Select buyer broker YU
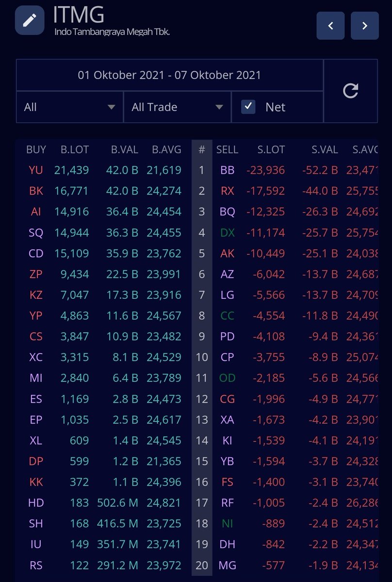Viewport: 392px width, 582px height. (x=36, y=170)
